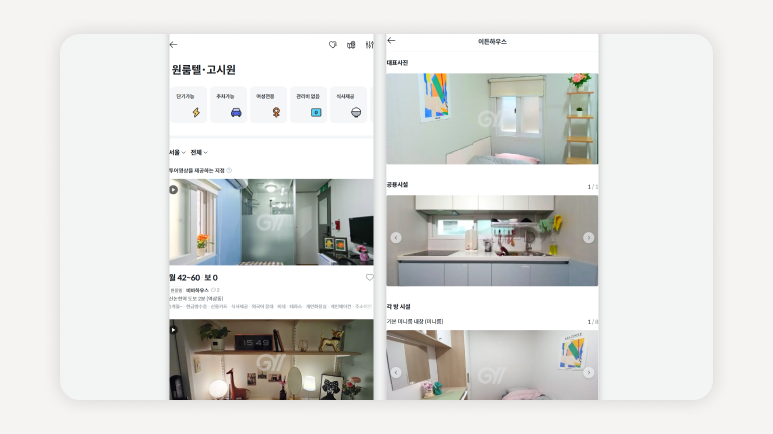Click the 원룸텔·고시원 page title
The width and height of the screenshot is (773, 434).
[204, 70]
